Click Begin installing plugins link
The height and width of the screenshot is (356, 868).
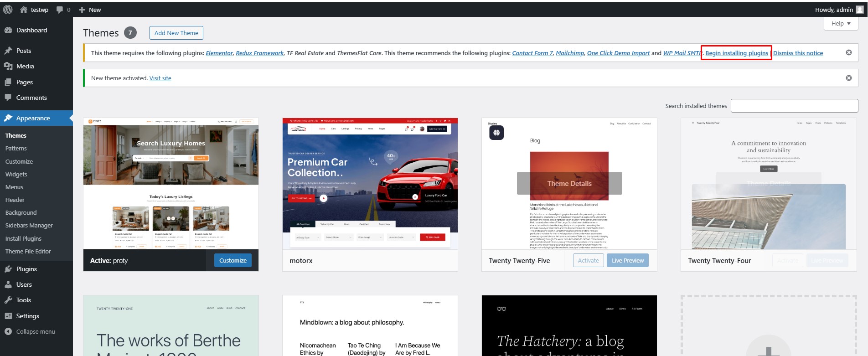[737, 53]
